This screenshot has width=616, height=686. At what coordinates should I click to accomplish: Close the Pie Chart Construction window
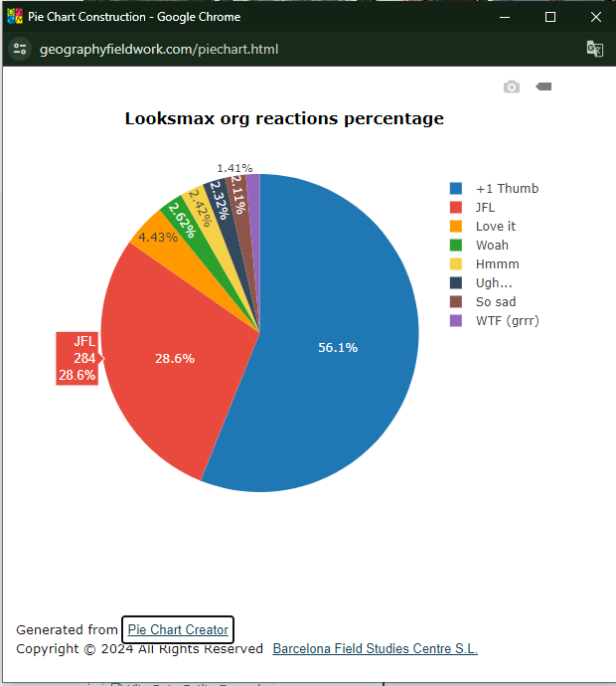click(595, 17)
